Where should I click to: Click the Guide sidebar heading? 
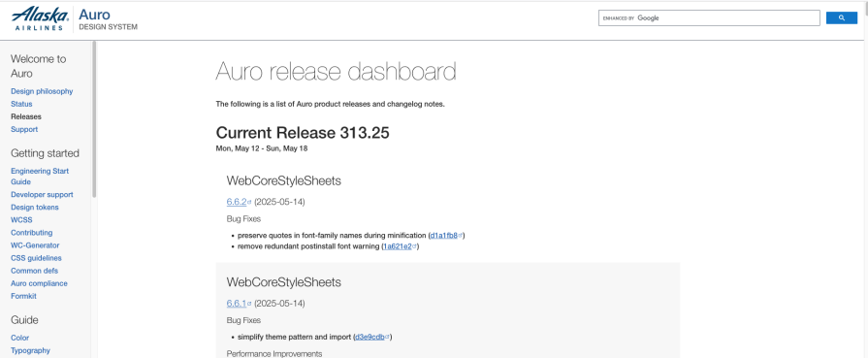click(24, 320)
